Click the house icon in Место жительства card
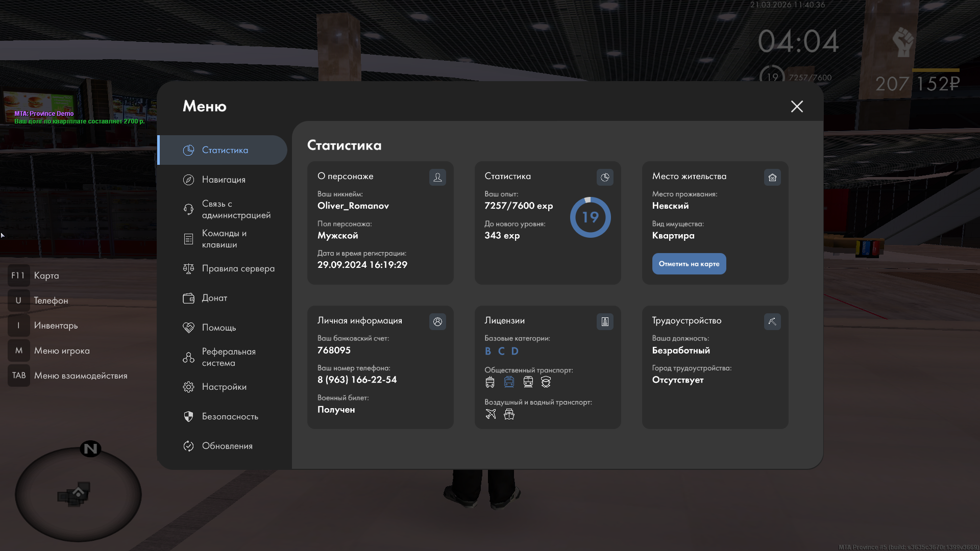Image resolution: width=980 pixels, height=551 pixels. [x=772, y=177]
